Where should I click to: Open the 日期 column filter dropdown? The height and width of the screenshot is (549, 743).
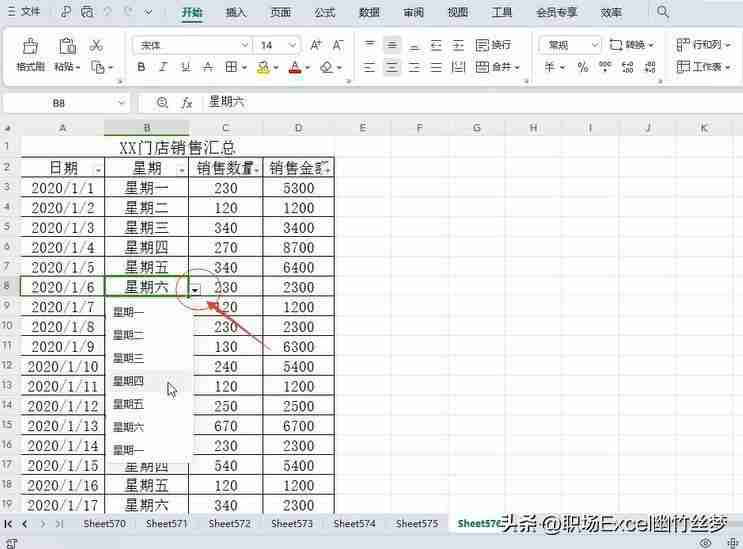tap(98, 171)
